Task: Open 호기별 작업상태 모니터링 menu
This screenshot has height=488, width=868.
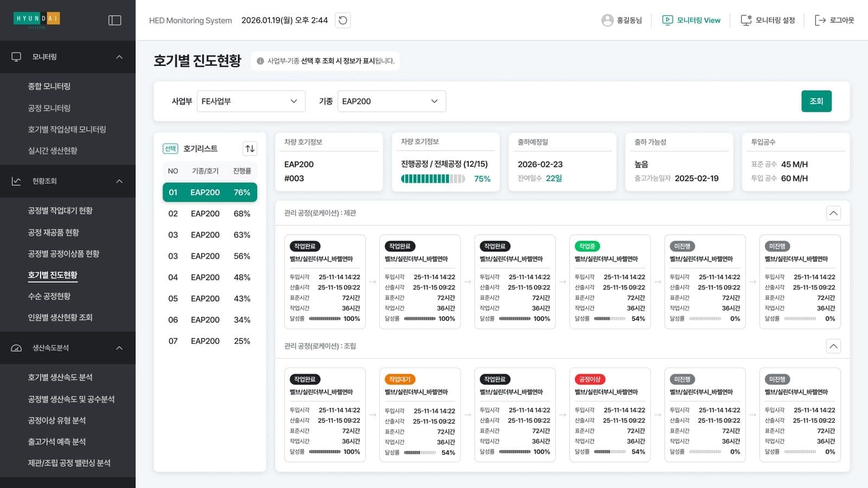Action: tap(67, 129)
